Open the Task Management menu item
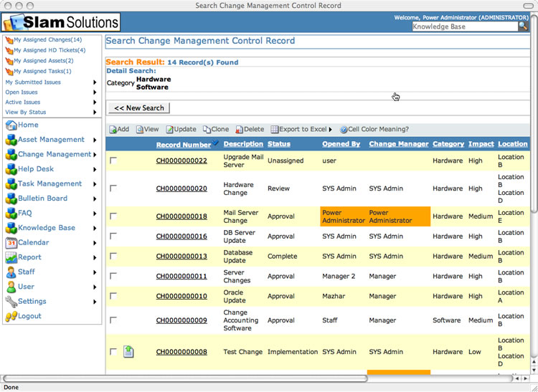This screenshot has width=538, height=392. [49, 184]
